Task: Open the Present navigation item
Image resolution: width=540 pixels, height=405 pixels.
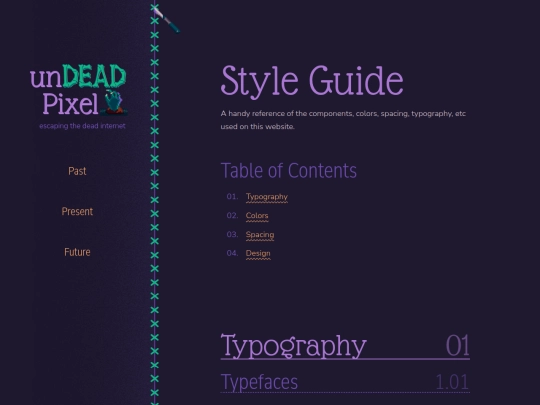Action: (77, 211)
